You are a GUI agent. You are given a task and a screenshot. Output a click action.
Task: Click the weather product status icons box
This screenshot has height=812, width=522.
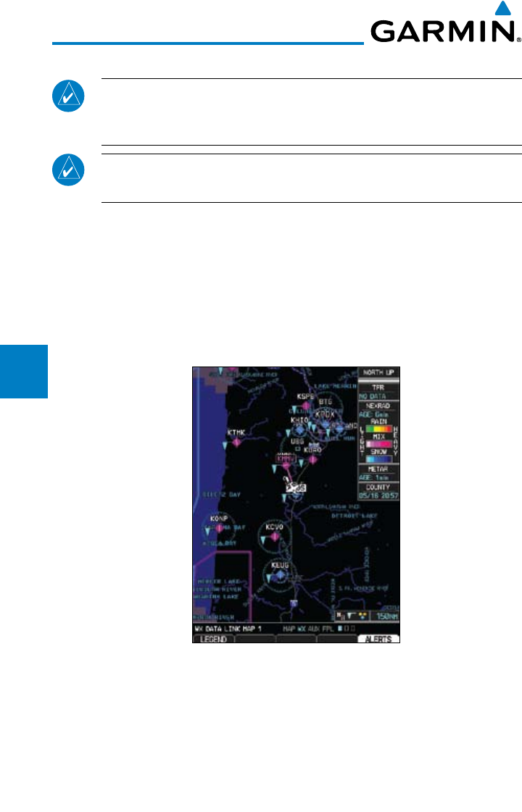352,616
